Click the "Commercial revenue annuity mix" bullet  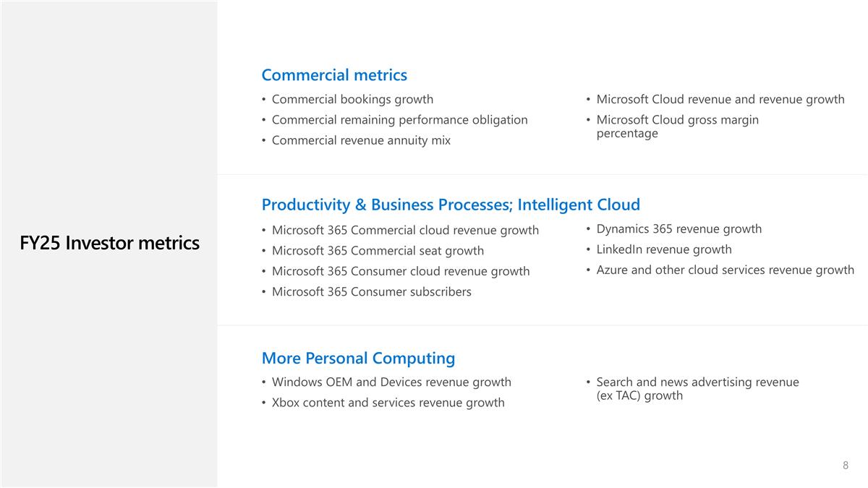tap(361, 140)
